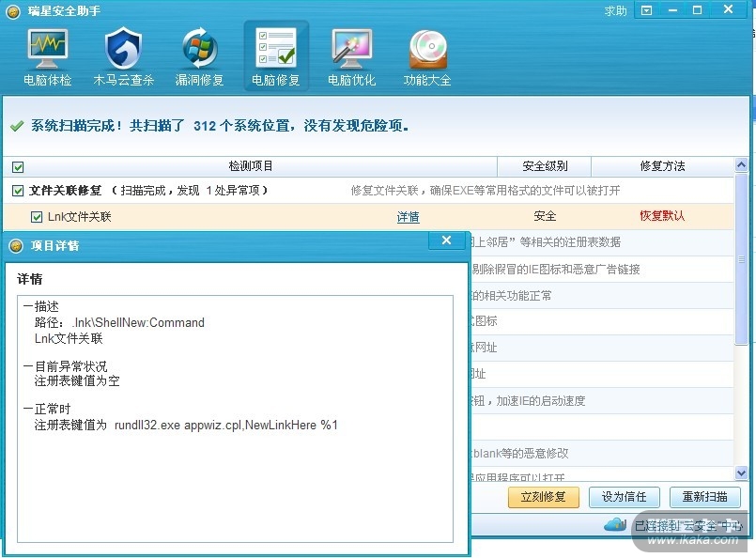
Task: Close the 项目详情 dialog
Action: click(x=446, y=240)
